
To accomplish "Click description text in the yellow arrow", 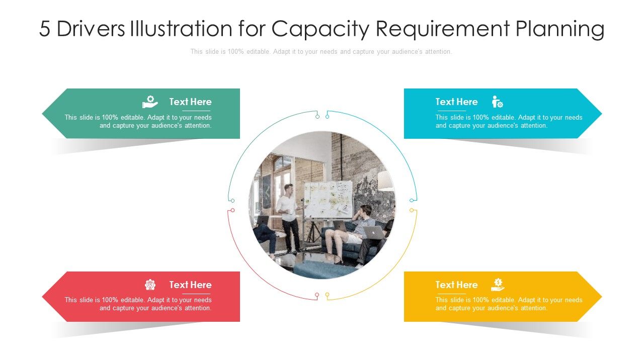I will [509, 304].
